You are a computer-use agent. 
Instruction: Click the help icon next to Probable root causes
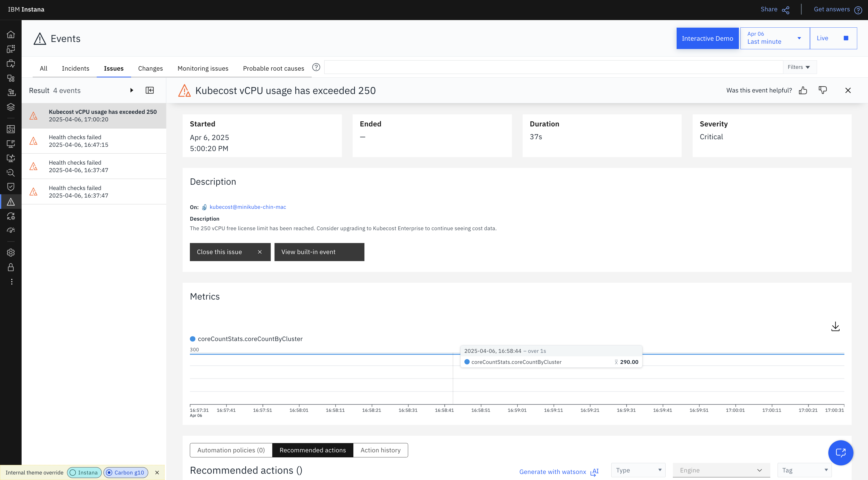pos(316,67)
